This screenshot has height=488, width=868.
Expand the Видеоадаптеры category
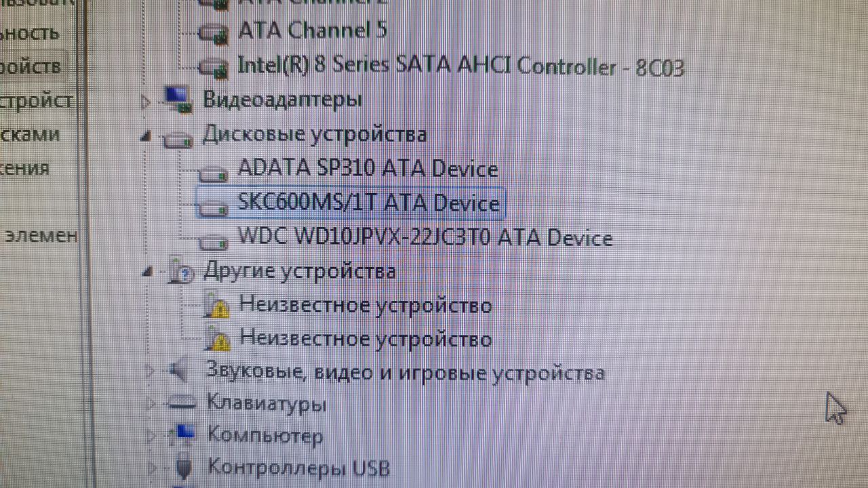click(144, 102)
